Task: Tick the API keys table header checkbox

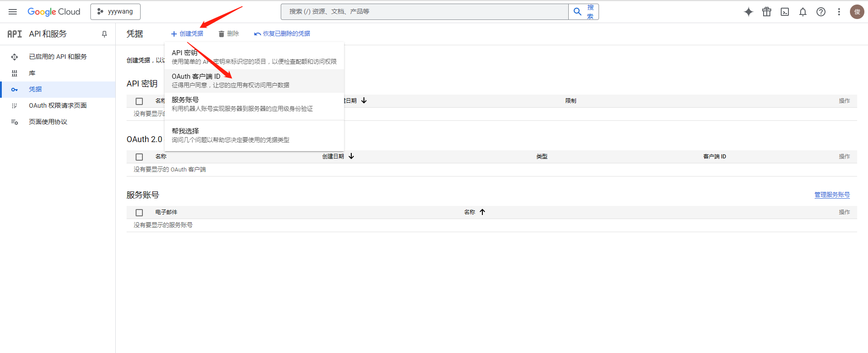Action: [x=139, y=101]
